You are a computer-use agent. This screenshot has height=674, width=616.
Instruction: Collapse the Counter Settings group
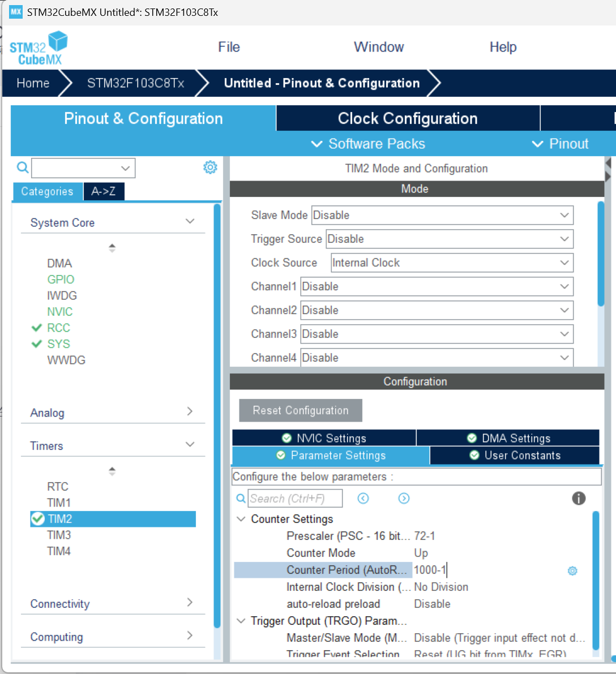pyautogui.click(x=241, y=520)
